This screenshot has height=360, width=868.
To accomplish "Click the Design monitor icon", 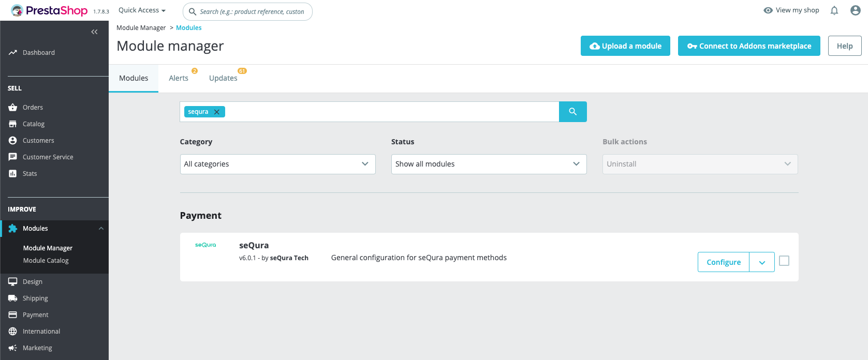I will [x=13, y=282].
